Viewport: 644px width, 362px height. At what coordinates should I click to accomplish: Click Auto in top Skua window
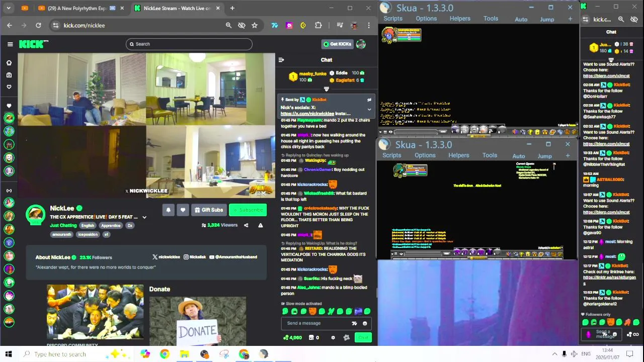click(x=521, y=19)
